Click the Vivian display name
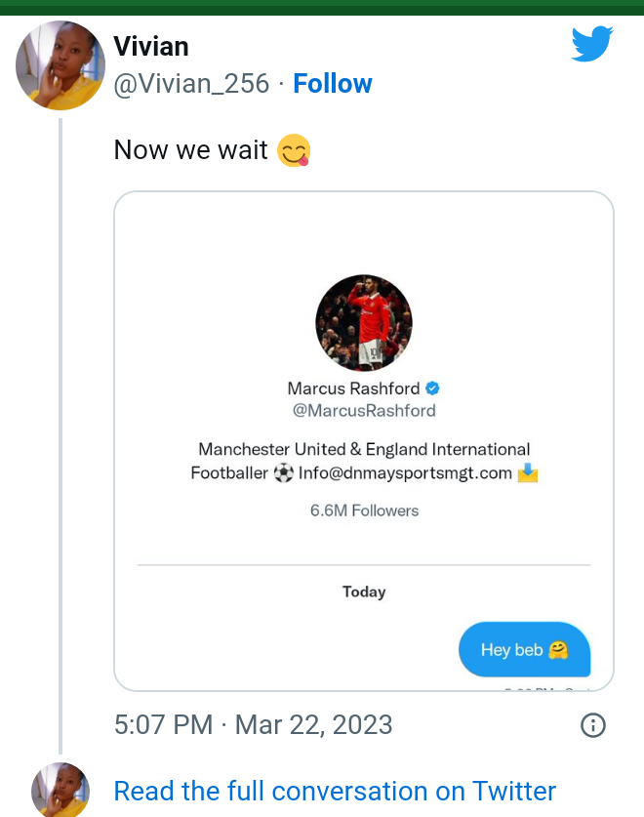This screenshot has height=817, width=644. point(151,46)
